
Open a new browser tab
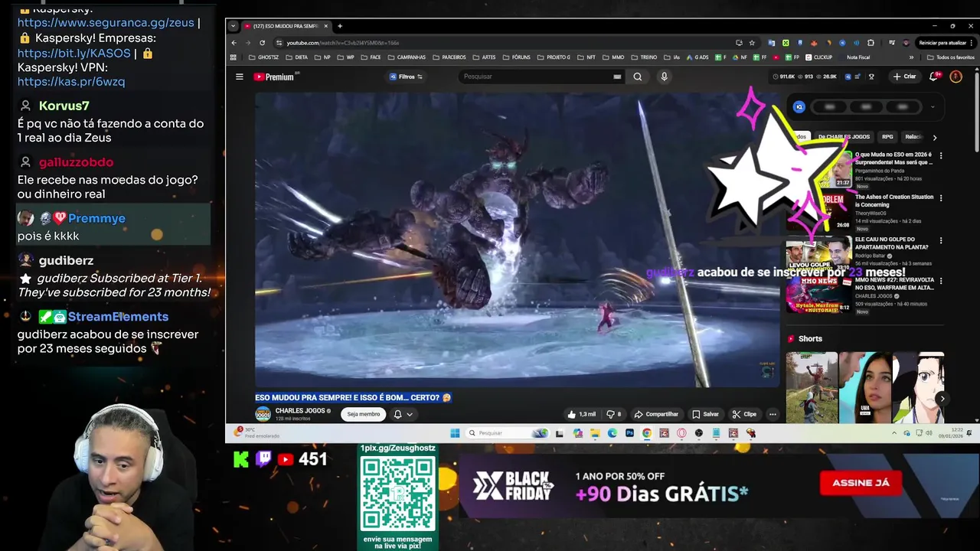340,26
